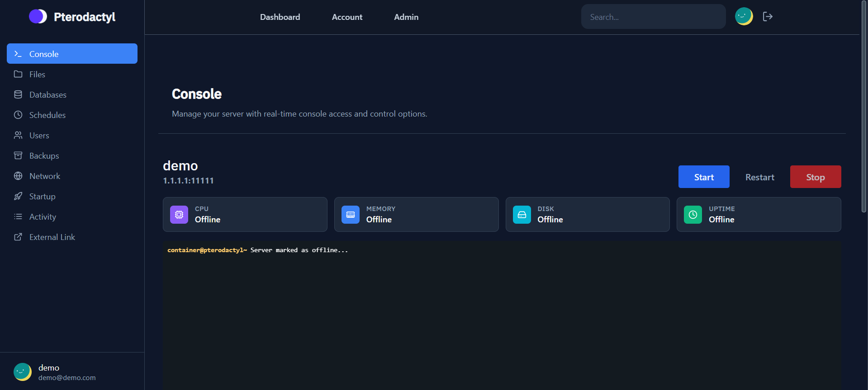This screenshot has width=868, height=390.
Task: Click the Restart server button
Action: coord(759,177)
